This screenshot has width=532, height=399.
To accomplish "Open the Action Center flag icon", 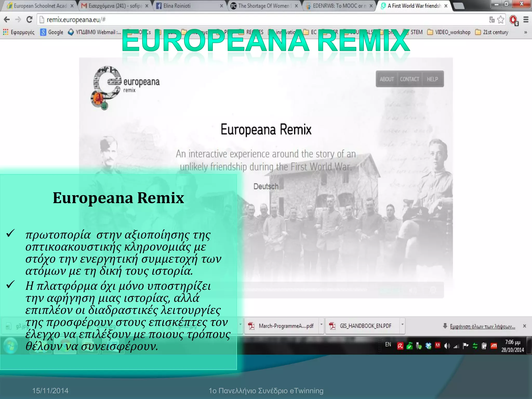I will 465,346.
